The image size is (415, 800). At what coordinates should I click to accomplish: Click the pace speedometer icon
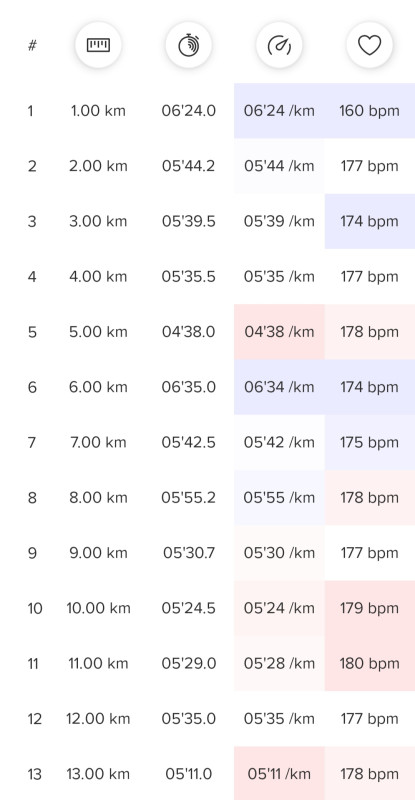279,45
